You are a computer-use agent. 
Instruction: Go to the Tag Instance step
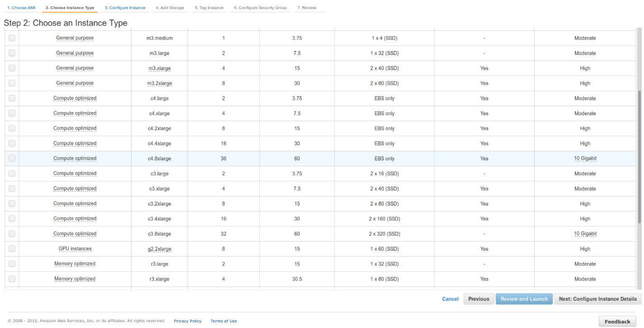[x=209, y=8]
